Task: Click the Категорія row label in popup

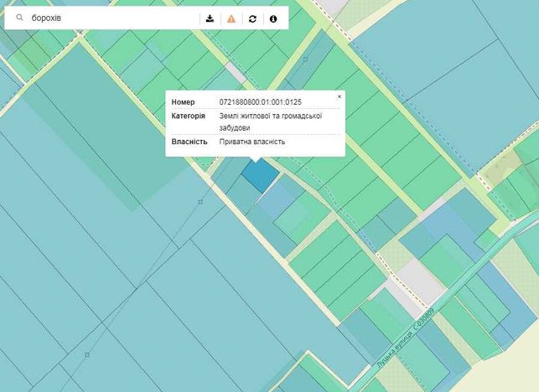Action: (188, 116)
